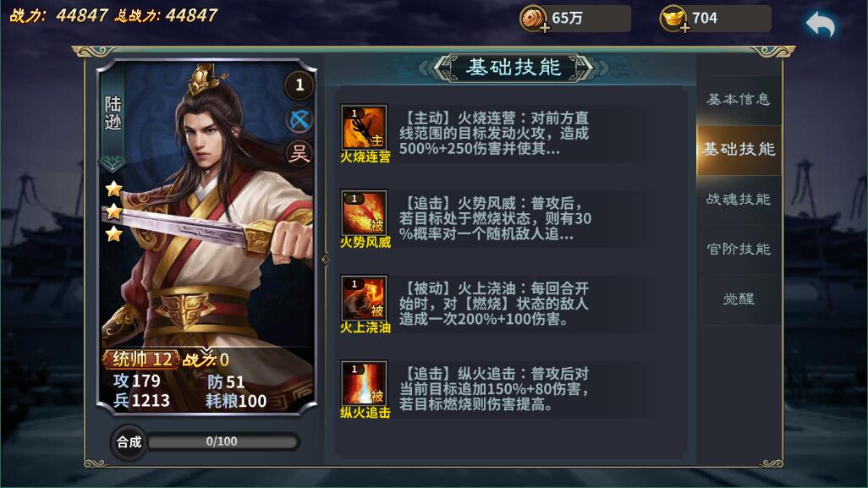Viewport: 868px width, 488px height.
Task: Open the 纵火追击 skill icon
Action: (x=365, y=383)
